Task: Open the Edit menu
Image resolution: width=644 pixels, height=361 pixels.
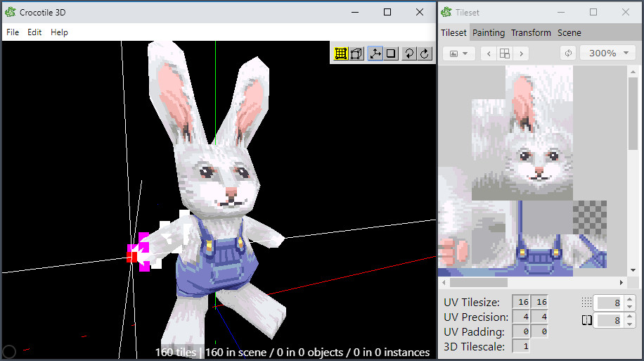Action: coord(34,32)
